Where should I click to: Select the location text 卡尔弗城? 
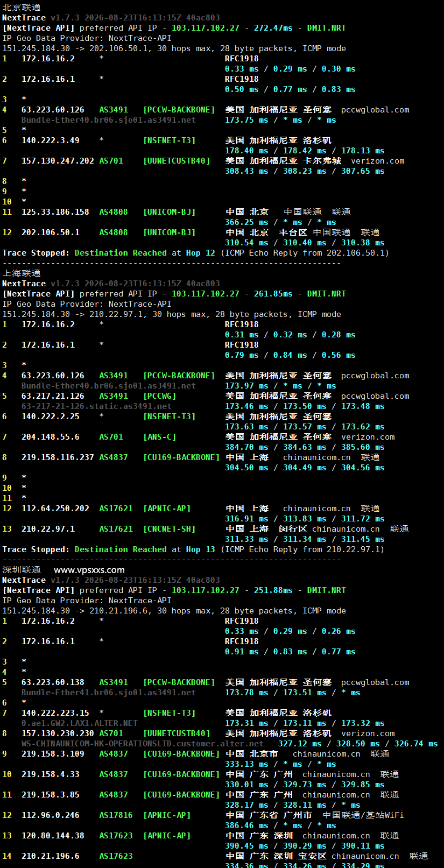tap(322, 161)
